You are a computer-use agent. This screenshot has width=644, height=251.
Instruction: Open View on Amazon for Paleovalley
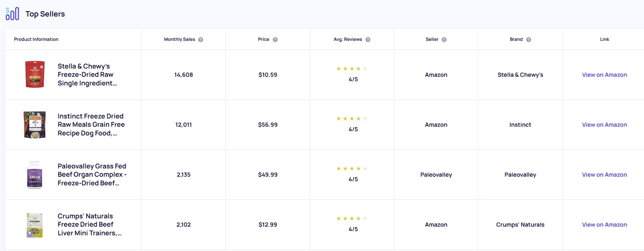[x=604, y=174]
